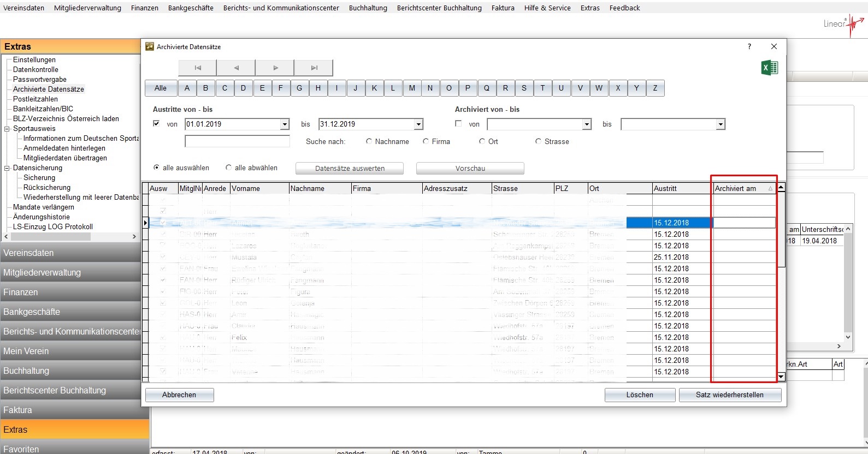Image resolution: width=868 pixels, height=454 pixels.
Task: Choose alle abwählen option
Action: pos(229,168)
